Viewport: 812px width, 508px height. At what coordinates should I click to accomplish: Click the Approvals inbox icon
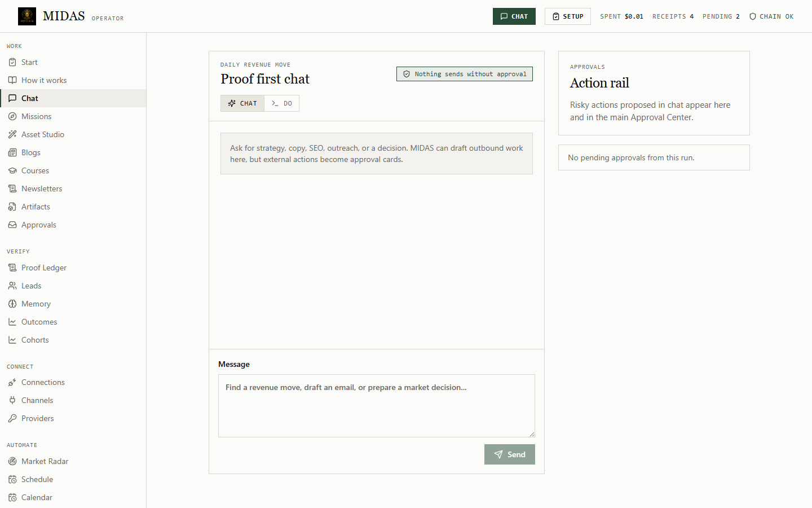coord(12,225)
